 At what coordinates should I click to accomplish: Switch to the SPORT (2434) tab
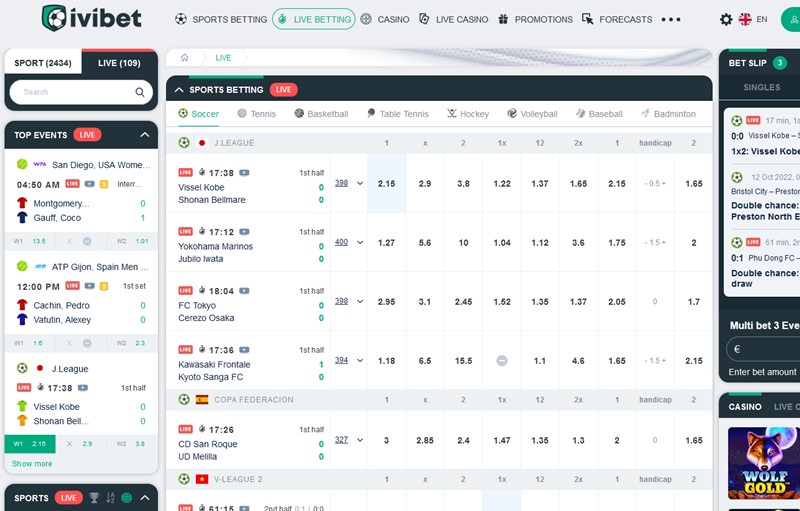[x=43, y=63]
